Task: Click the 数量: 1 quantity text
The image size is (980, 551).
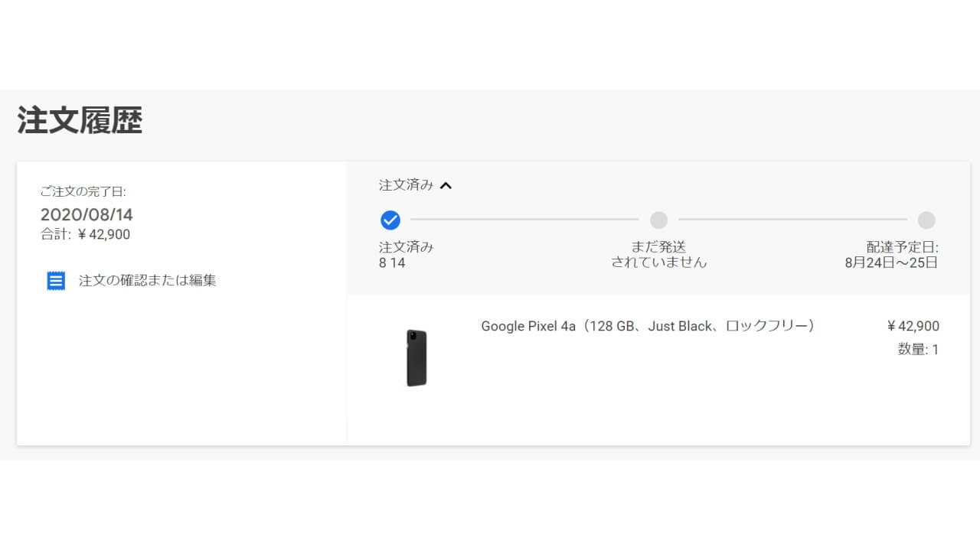Action: (x=918, y=350)
